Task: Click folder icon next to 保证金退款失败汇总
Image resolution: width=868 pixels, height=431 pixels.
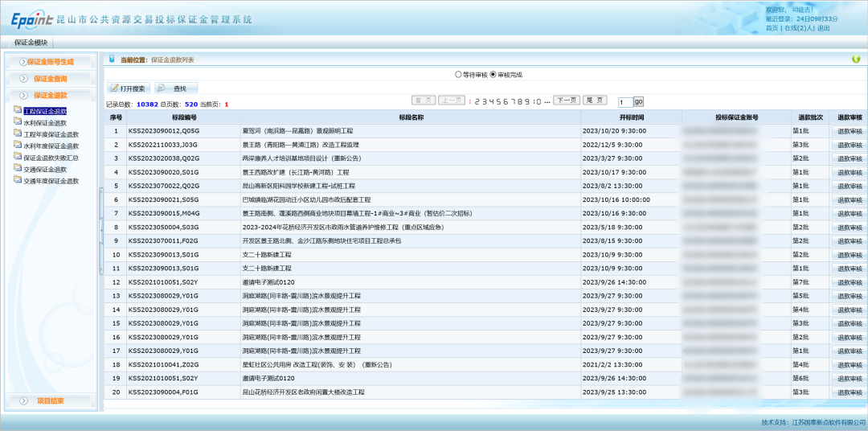Action: (x=18, y=158)
